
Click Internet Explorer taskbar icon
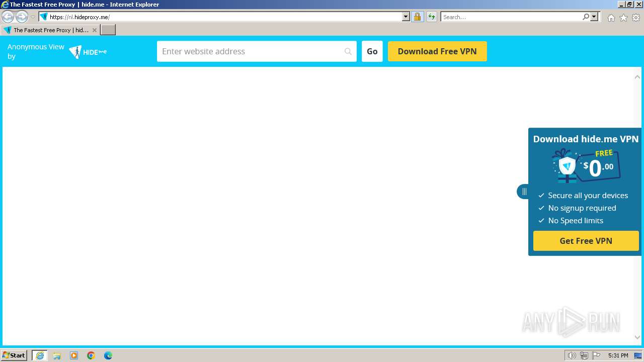pos(40,355)
